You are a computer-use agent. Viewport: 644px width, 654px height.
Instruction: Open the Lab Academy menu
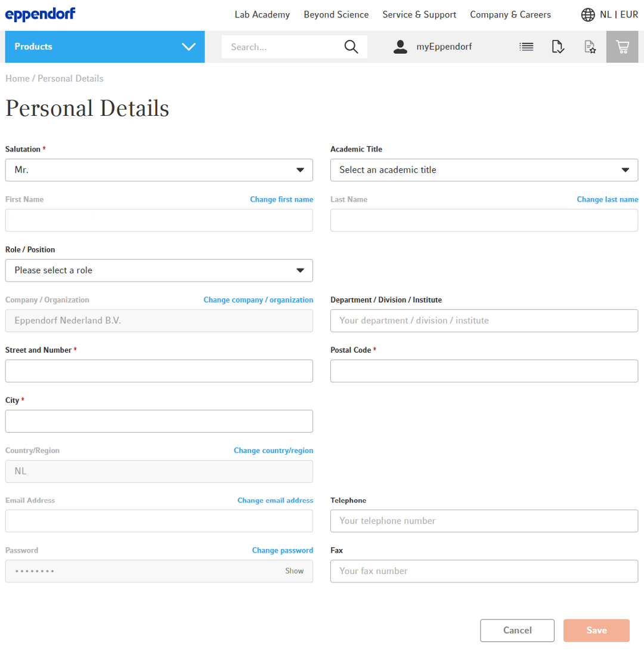pos(262,14)
